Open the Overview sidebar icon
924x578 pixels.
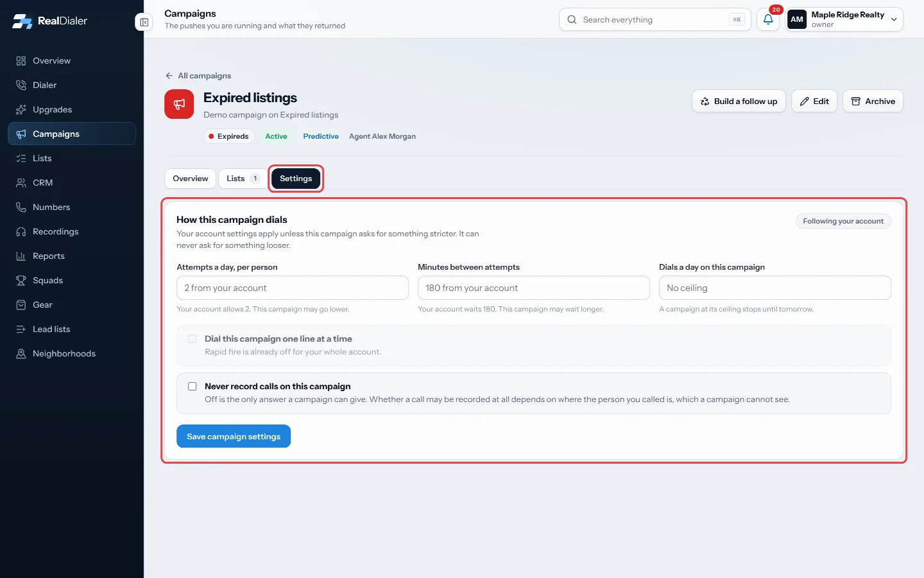tap(21, 61)
